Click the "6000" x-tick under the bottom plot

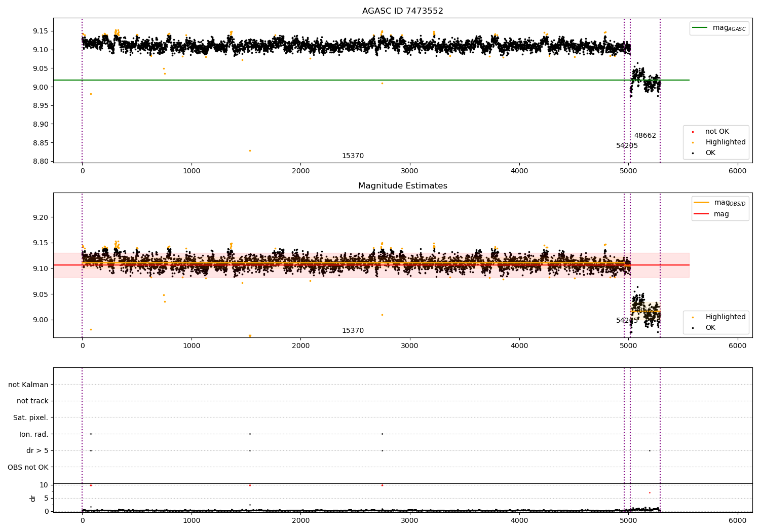coord(737,520)
